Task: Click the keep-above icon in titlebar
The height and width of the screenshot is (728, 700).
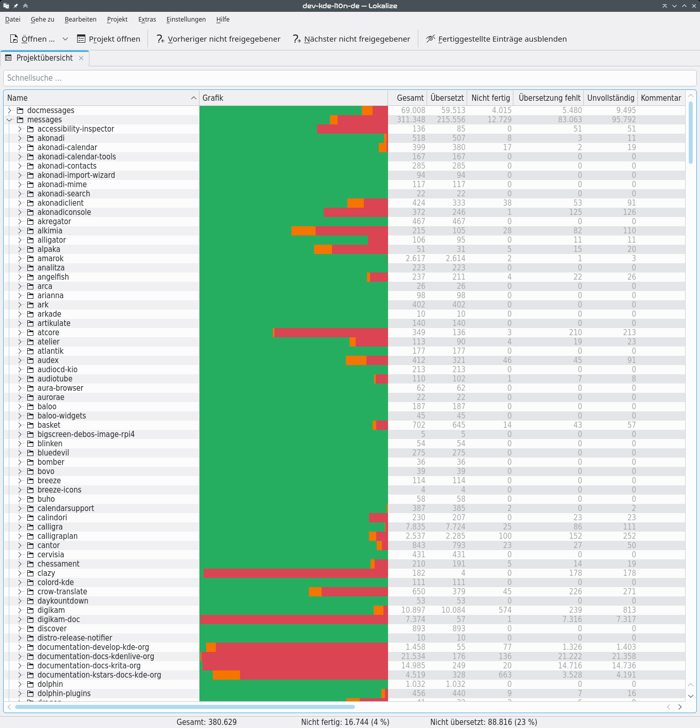Action: (25, 6)
